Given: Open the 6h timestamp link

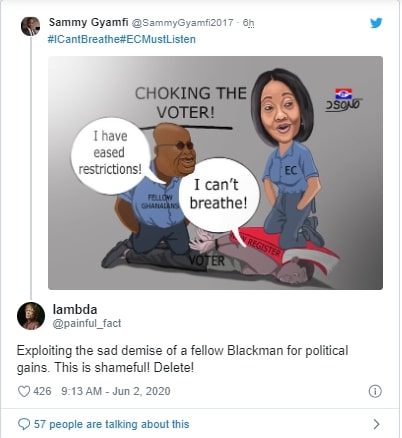Looking at the screenshot, I should 248,23.
